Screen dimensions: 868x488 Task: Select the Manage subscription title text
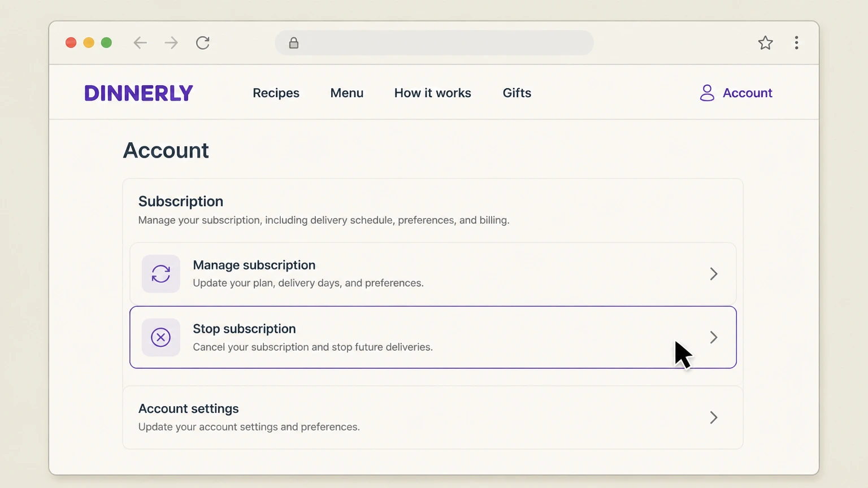pyautogui.click(x=254, y=265)
